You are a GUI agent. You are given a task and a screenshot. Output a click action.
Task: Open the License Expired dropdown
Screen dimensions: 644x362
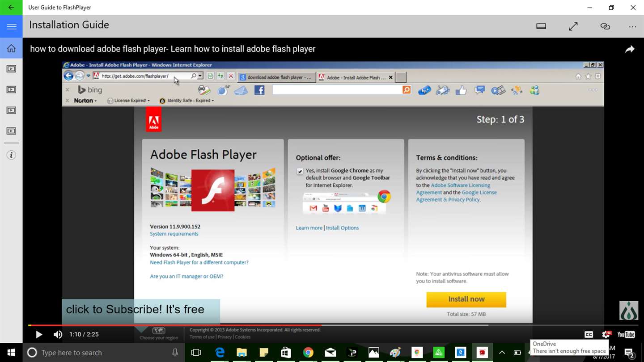(x=129, y=101)
